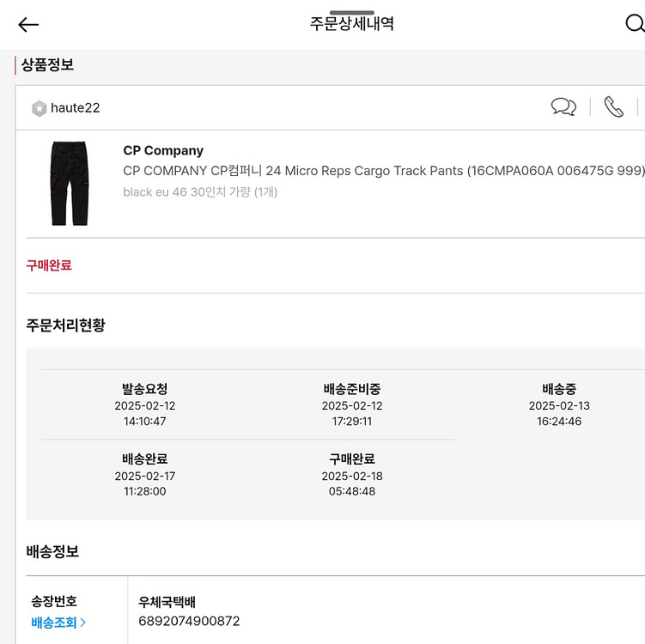Select time 14:10:47 under 발송요청
Screen dimensions: 645x644
point(145,422)
